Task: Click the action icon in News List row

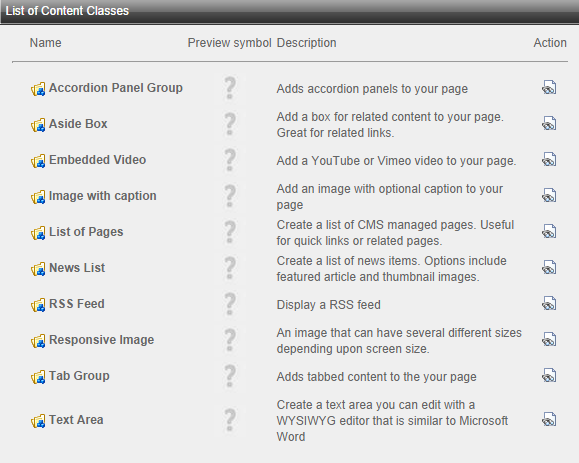Action: pos(549,267)
